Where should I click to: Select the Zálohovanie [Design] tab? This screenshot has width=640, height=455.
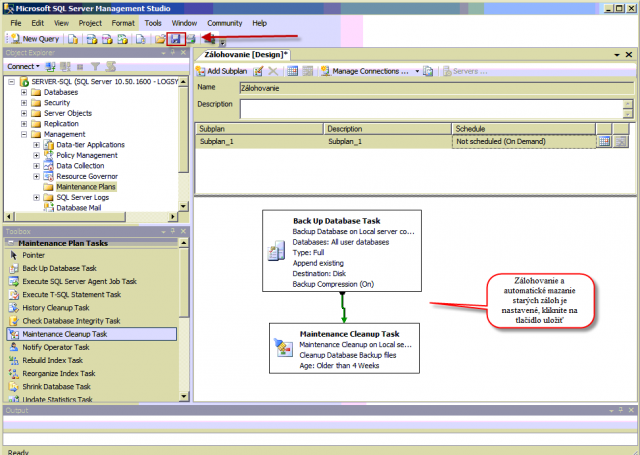coord(246,54)
